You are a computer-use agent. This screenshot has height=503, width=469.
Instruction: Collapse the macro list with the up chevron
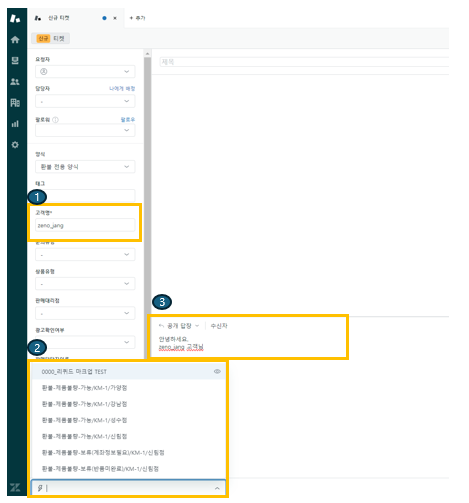click(x=217, y=488)
